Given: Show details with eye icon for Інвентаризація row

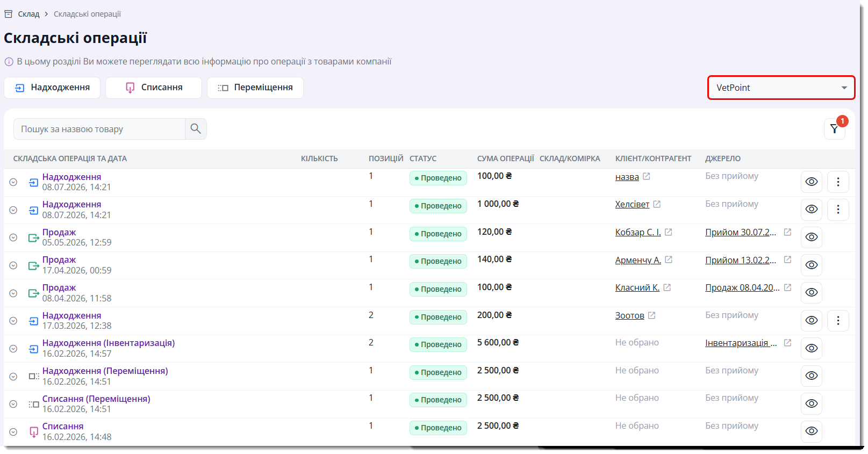Looking at the screenshot, I should pyautogui.click(x=812, y=348).
